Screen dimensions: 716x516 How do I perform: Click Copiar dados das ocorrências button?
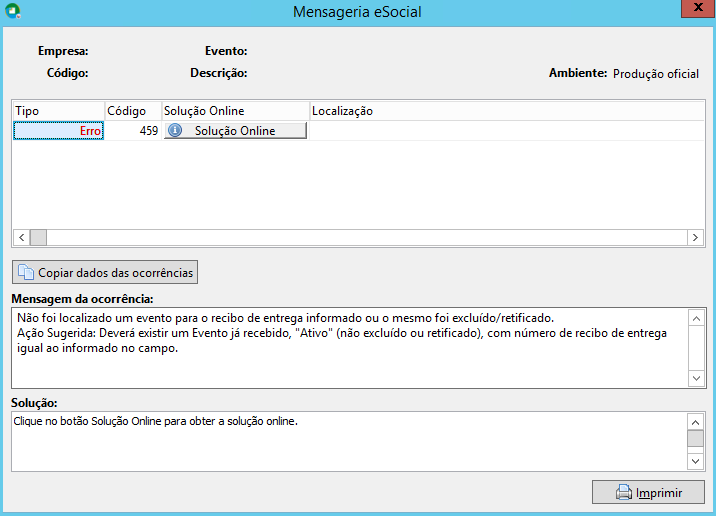[105, 272]
